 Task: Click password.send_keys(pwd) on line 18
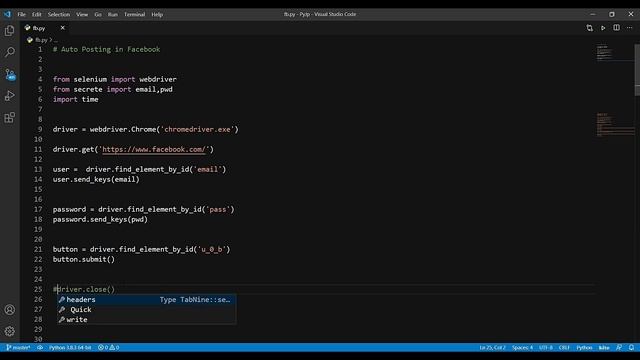pyautogui.click(x=100, y=219)
